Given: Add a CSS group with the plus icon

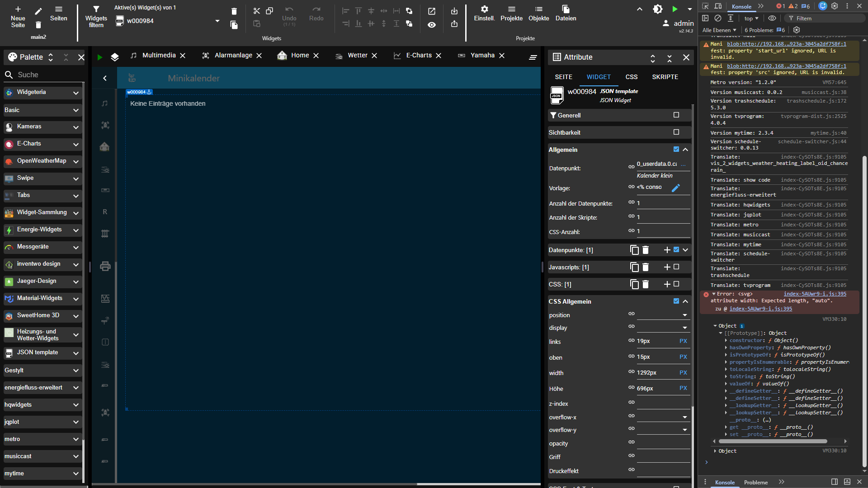Looking at the screenshot, I should (x=667, y=284).
